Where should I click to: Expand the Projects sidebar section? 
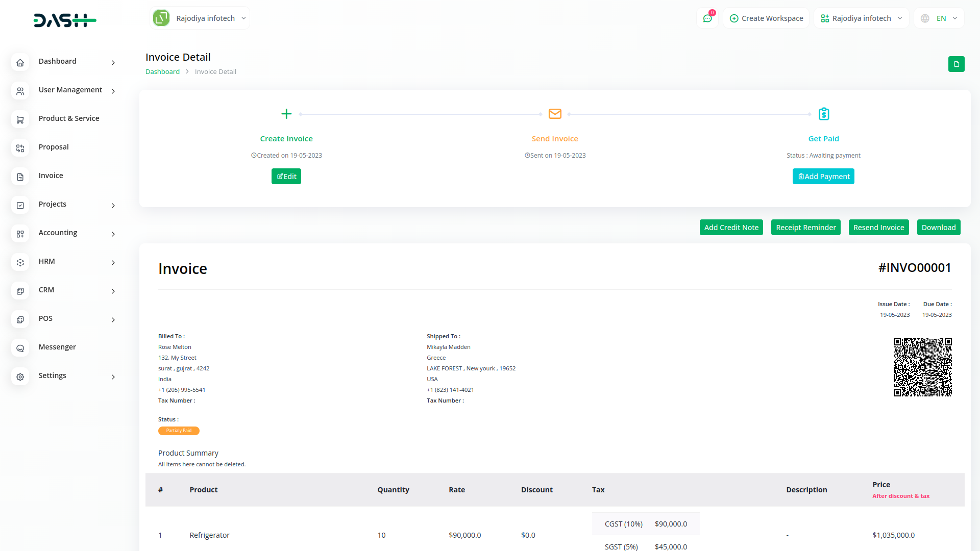click(113, 205)
